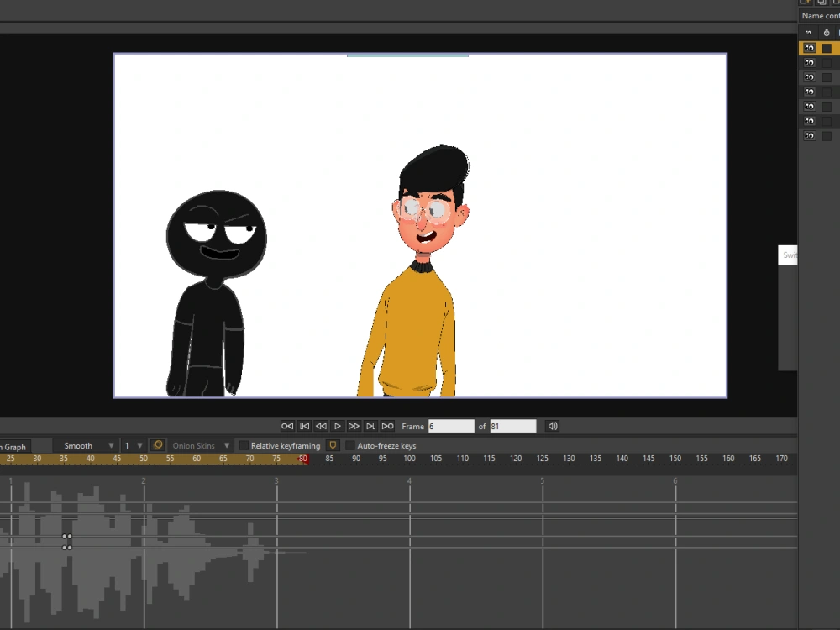Click the current Frame number field
This screenshot has width=840, height=630.
451,427
